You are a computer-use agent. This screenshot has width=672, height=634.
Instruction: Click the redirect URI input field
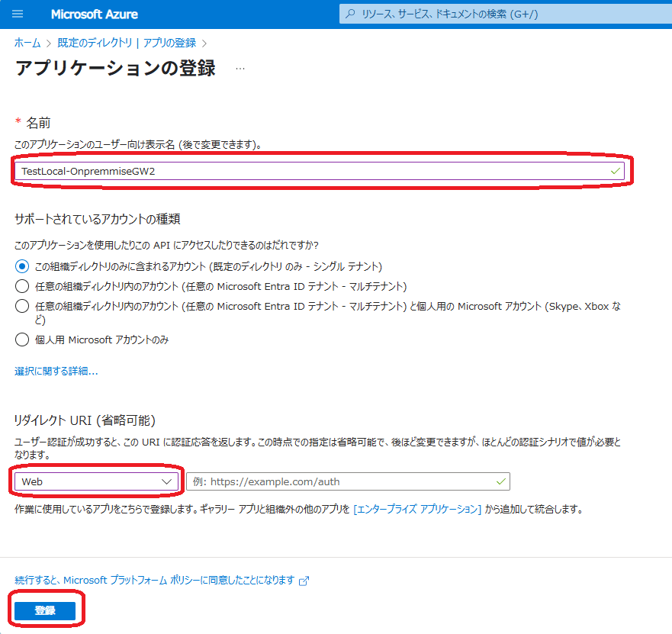(x=348, y=481)
